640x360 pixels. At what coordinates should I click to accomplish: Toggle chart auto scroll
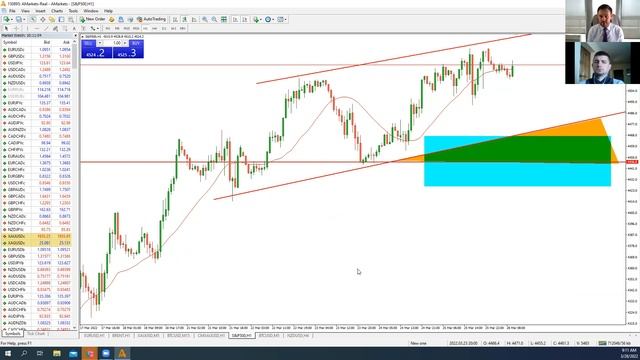tap(235, 19)
